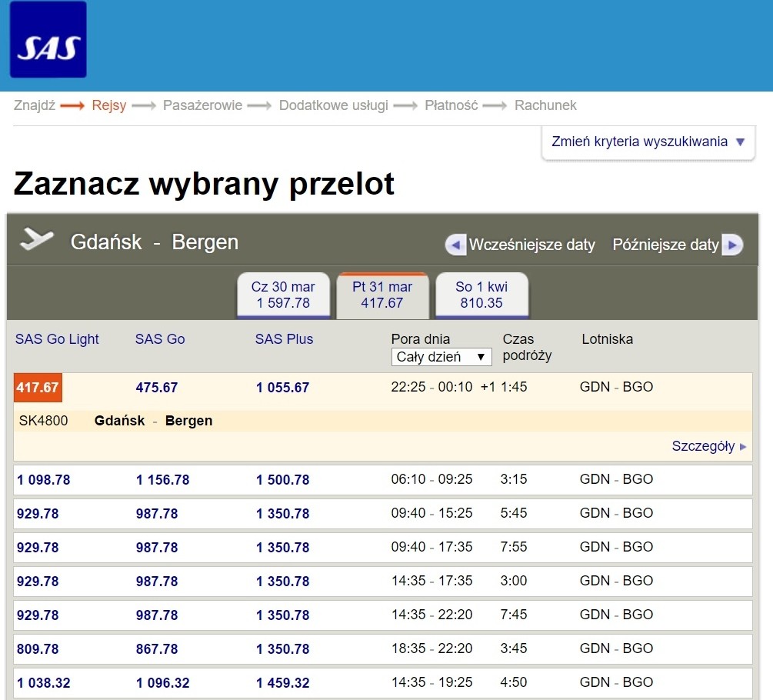Click the 06:10 - 09:25 flight time
The image size is (773, 700).
click(x=431, y=479)
